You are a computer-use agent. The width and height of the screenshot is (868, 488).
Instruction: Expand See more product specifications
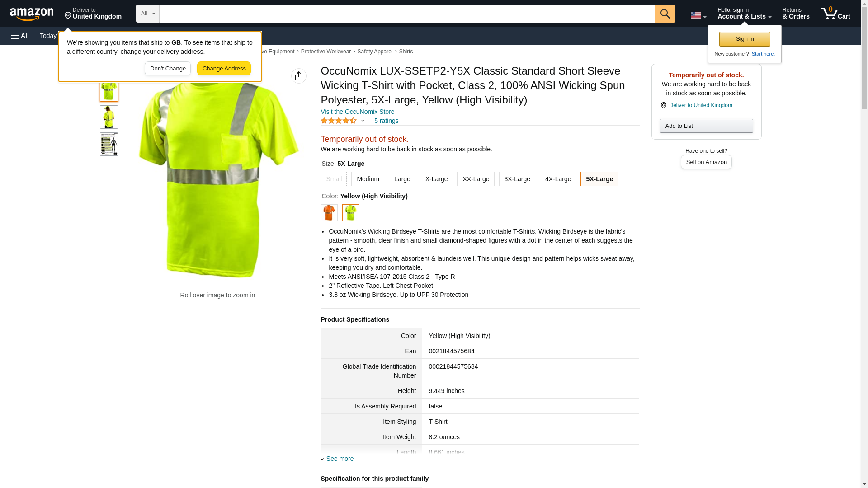[x=340, y=459]
